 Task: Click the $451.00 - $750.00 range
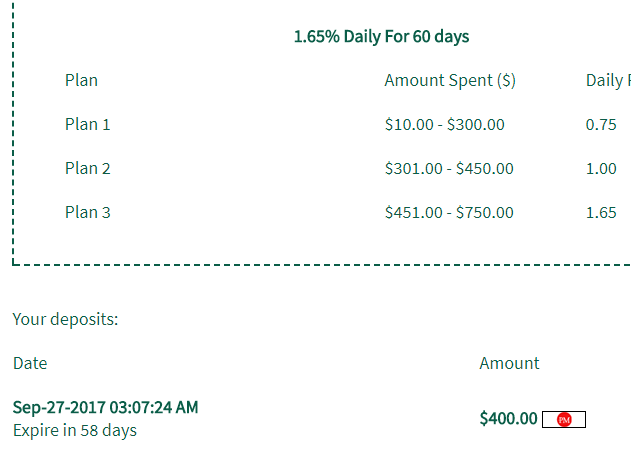coord(449,213)
